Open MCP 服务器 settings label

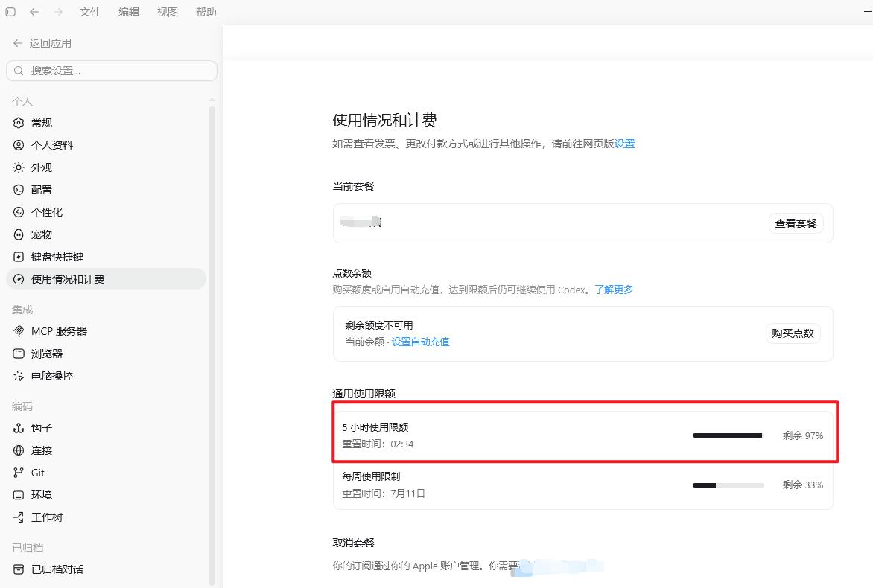[x=59, y=331]
